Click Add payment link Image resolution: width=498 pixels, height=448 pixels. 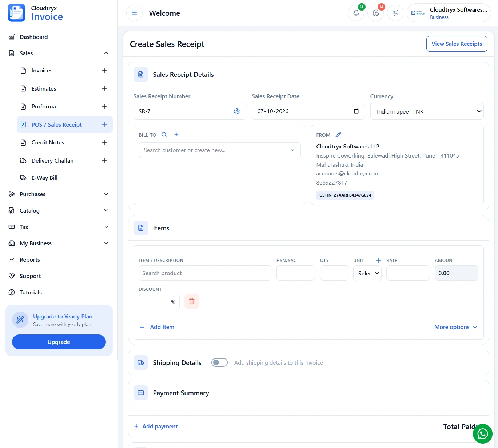156,427
